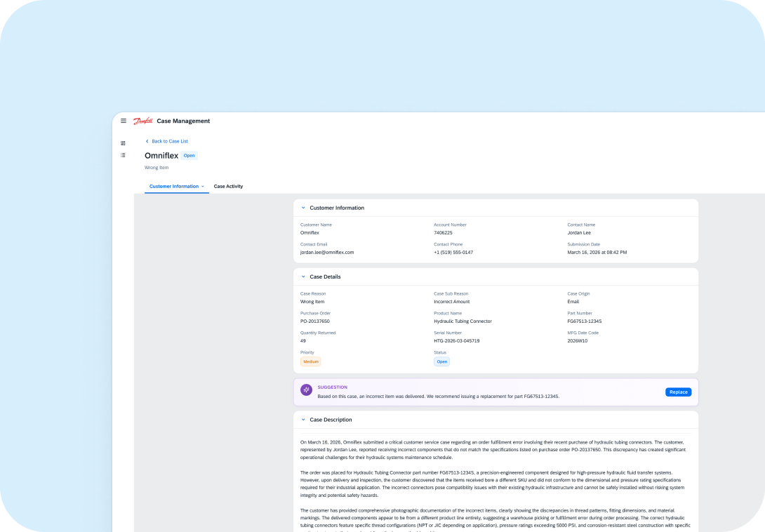Click the orange Medium priority badge

310,361
